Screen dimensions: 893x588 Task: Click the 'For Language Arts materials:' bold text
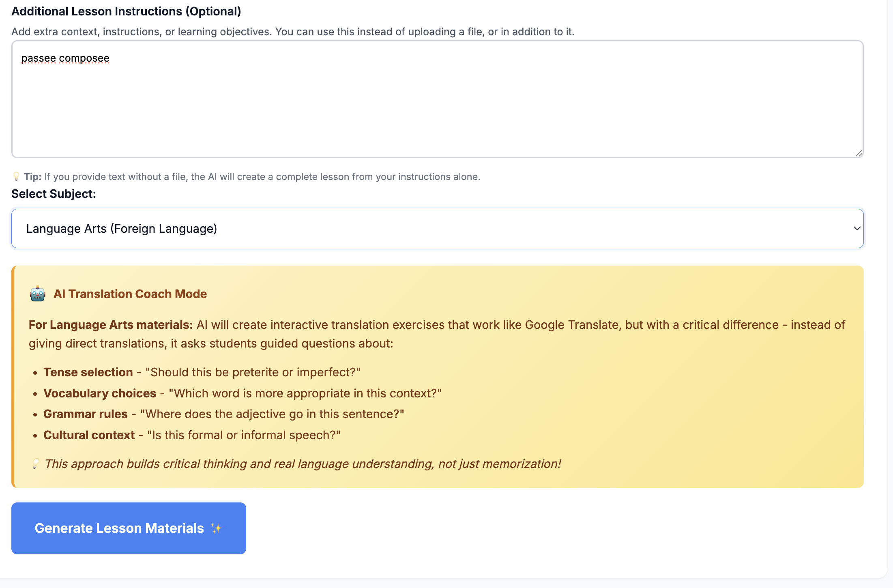[110, 325]
